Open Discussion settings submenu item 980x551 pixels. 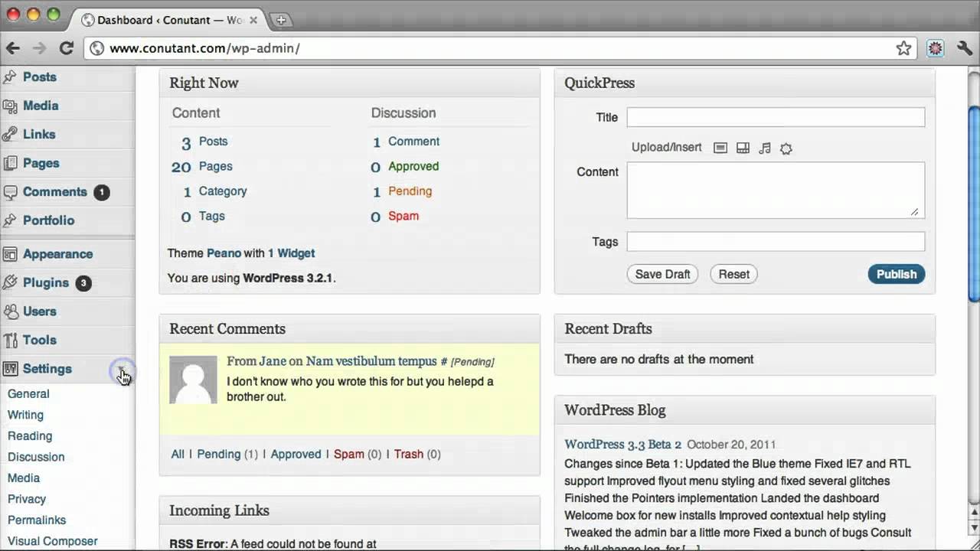pos(36,457)
